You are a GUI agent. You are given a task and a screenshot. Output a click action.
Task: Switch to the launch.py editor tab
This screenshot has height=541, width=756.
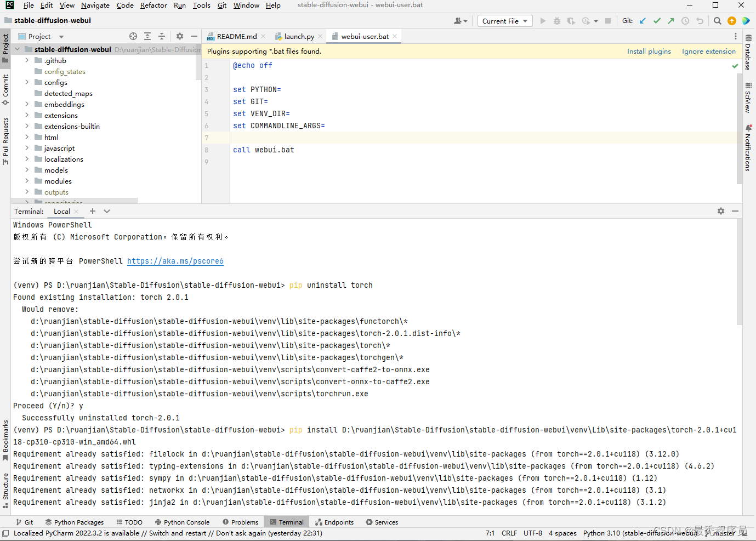pos(299,36)
